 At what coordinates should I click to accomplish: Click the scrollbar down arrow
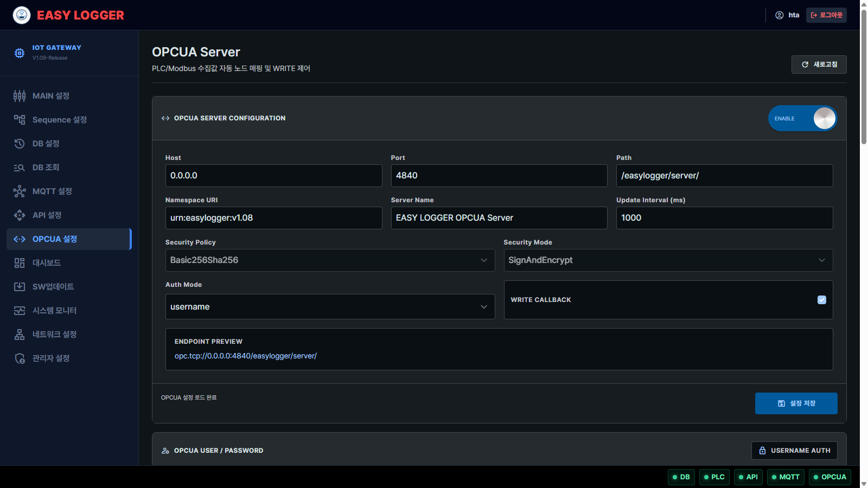tap(864, 484)
